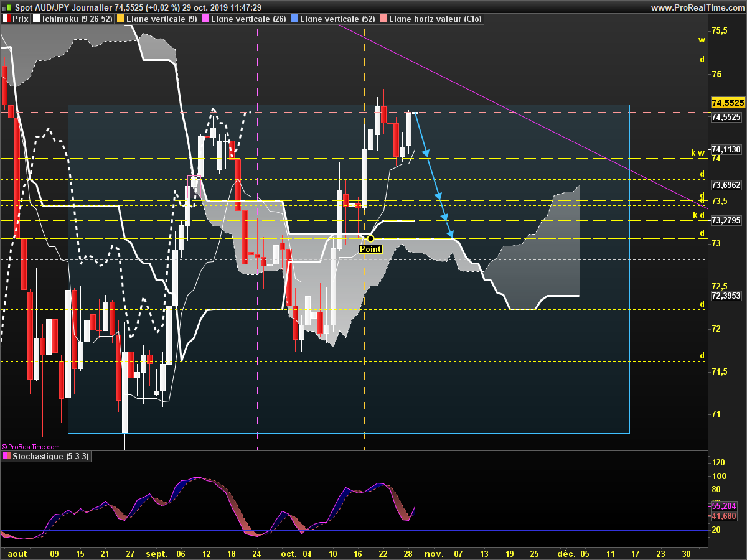Image resolution: width=747 pixels, height=560 pixels.
Task: Click the candlestick chart icon in title bar
Action: point(6,7)
